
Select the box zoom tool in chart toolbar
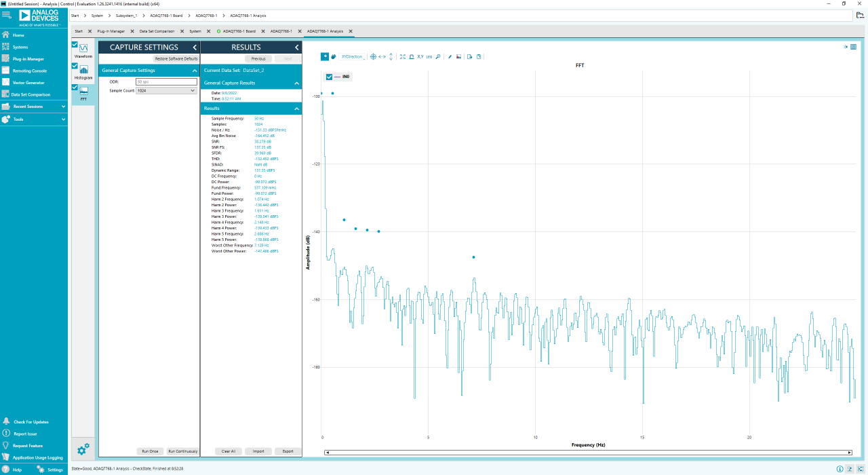324,56
